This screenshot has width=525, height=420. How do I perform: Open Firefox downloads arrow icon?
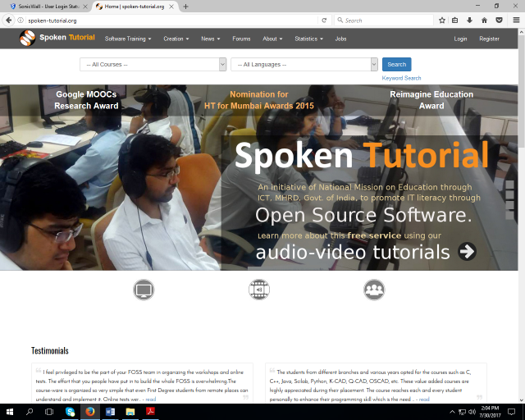click(x=469, y=20)
